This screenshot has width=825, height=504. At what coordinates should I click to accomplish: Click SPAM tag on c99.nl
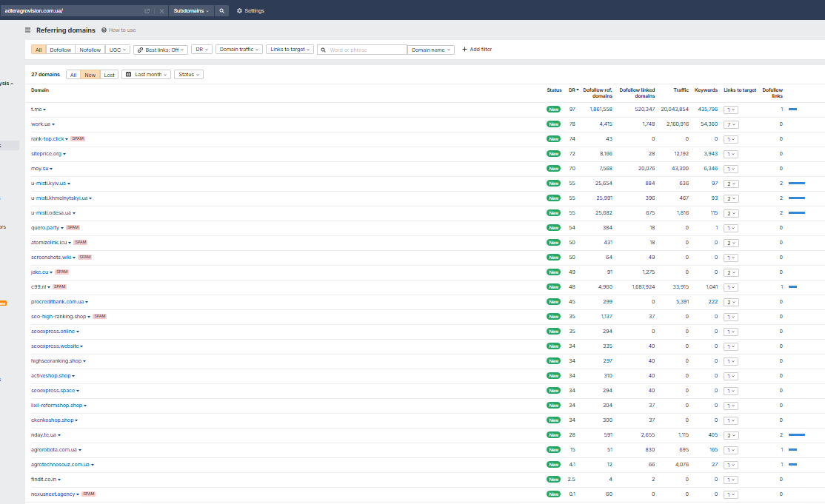click(x=60, y=286)
